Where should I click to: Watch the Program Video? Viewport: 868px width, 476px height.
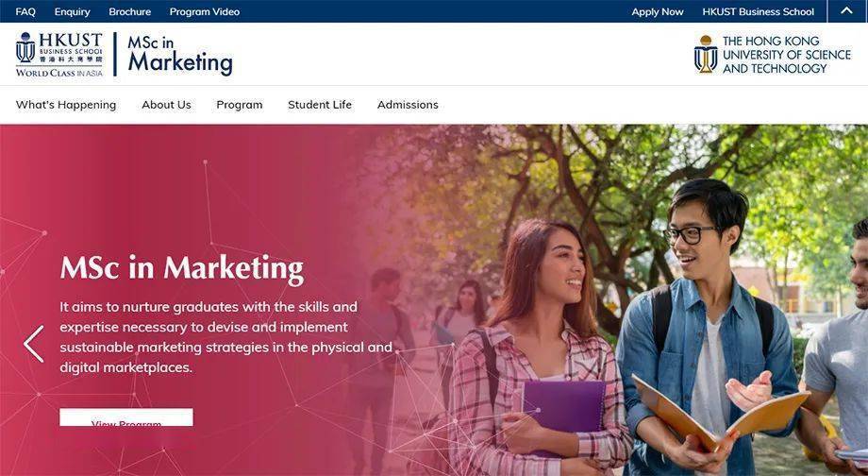(205, 11)
